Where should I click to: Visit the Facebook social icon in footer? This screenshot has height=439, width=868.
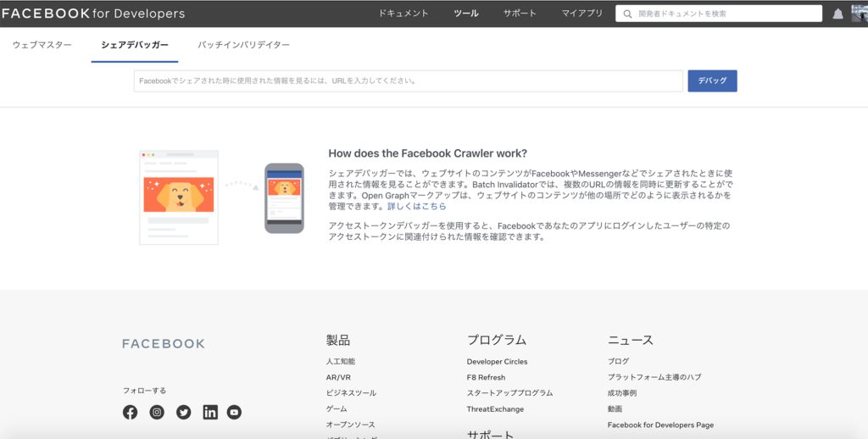coord(130,413)
